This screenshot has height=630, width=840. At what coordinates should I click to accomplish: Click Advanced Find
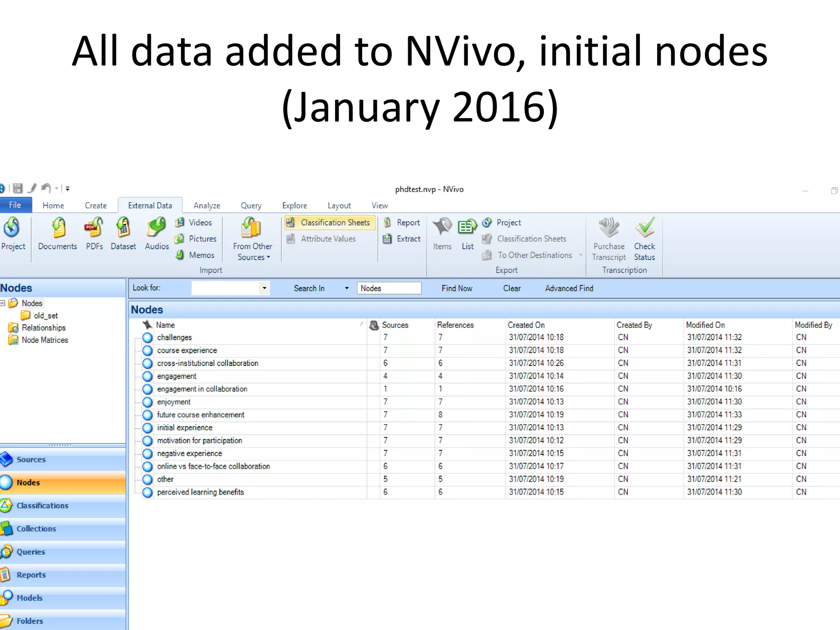pyautogui.click(x=569, y=288)
